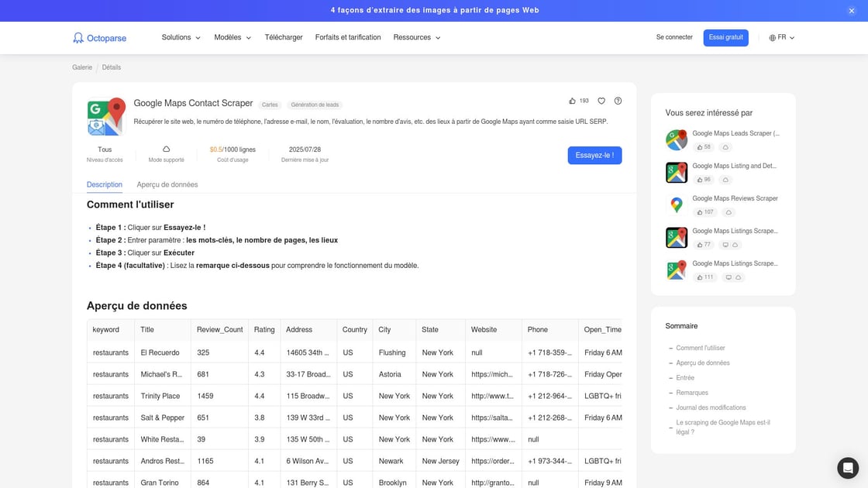Jump to Journal des modifications
Image resolution: width=868 pixels, height=488 pixels.
coord(711,407)
